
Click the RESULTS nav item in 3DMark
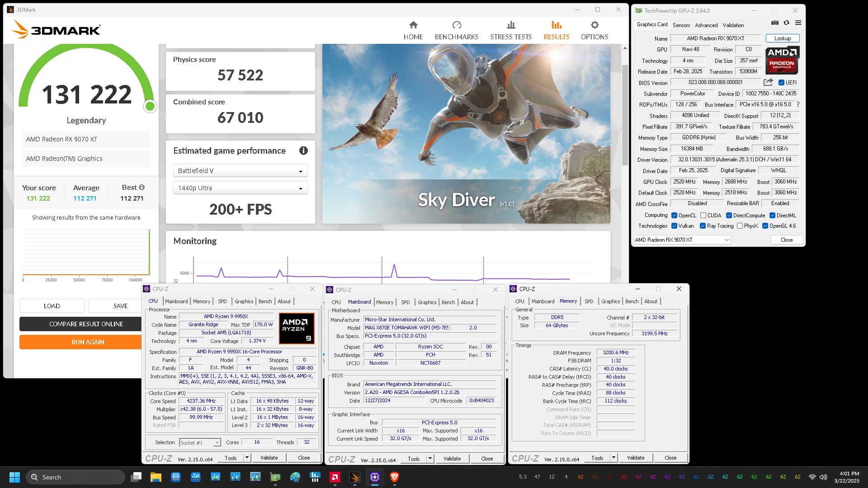[557, 30]
